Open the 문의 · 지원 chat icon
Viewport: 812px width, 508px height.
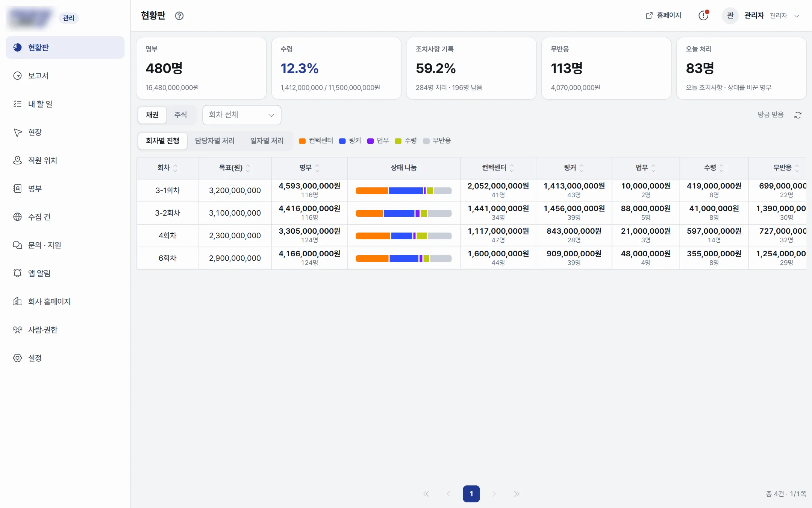pos(17,245)
